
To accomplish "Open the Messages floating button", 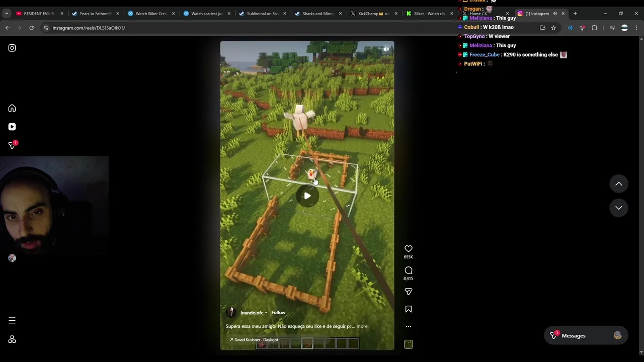I will point(586,336).
